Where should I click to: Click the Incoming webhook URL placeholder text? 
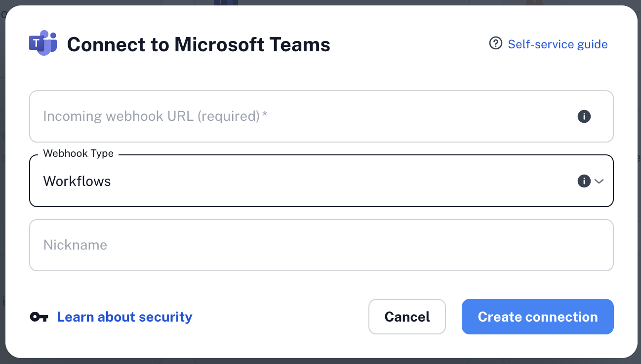point(152,116)
